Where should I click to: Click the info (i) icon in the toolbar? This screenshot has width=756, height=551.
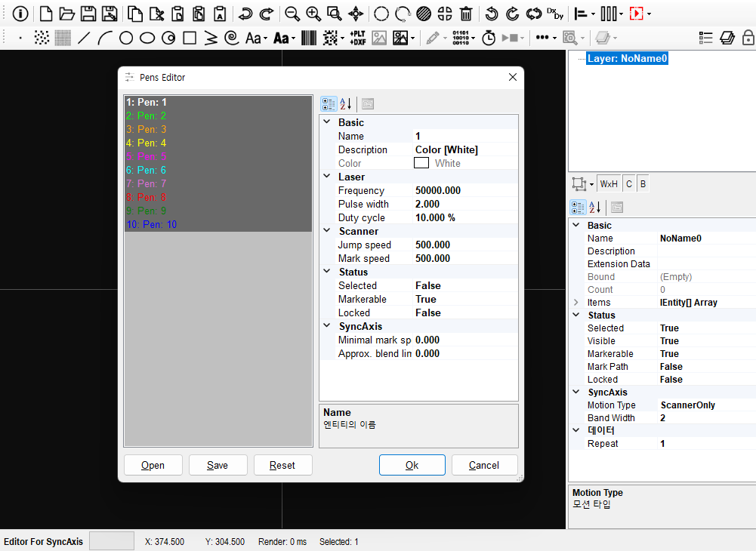[20, 14]
